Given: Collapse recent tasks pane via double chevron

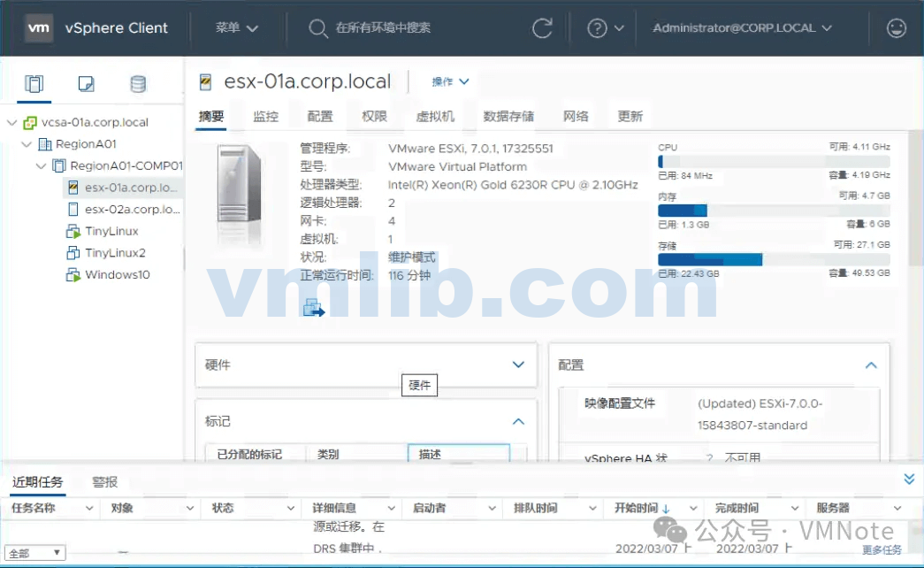Looking at the screenshot, I should (x=909, y=478).
